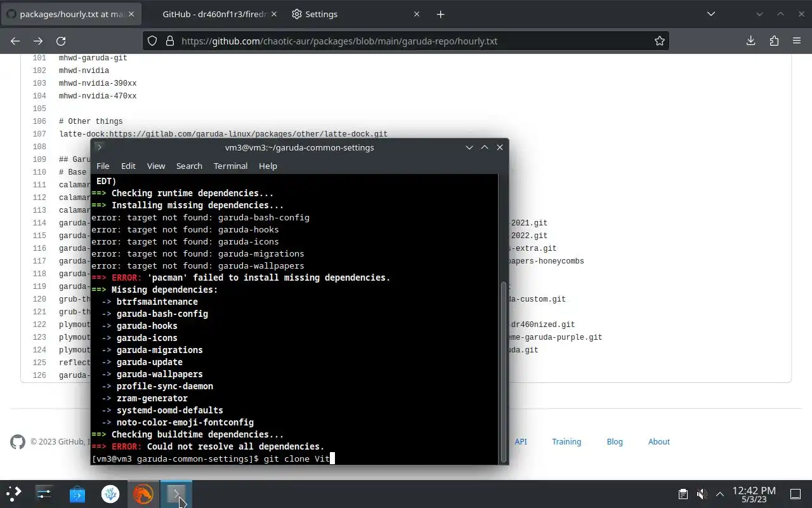Open the Training footer link
This screenshot has height=508, width=812.
(x=566, y=441)
